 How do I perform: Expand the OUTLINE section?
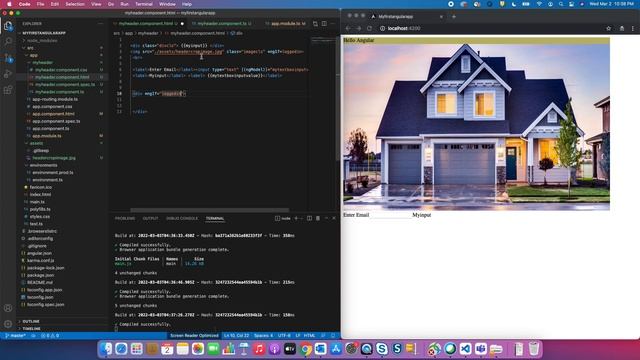point(31,322)
